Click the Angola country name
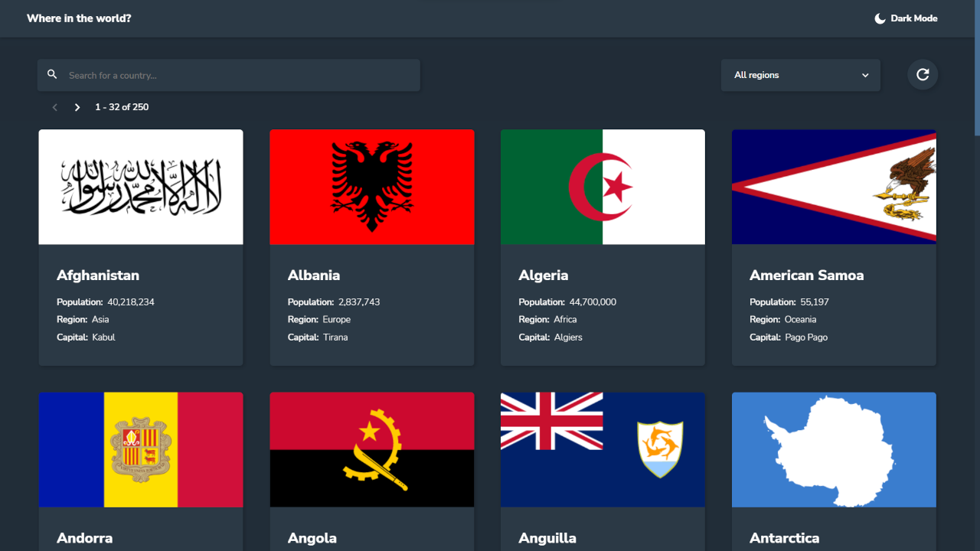 312,538
